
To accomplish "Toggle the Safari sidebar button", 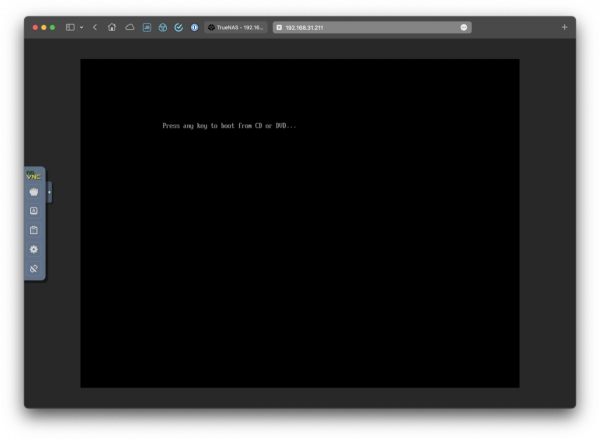I will [x=70, y=27].
